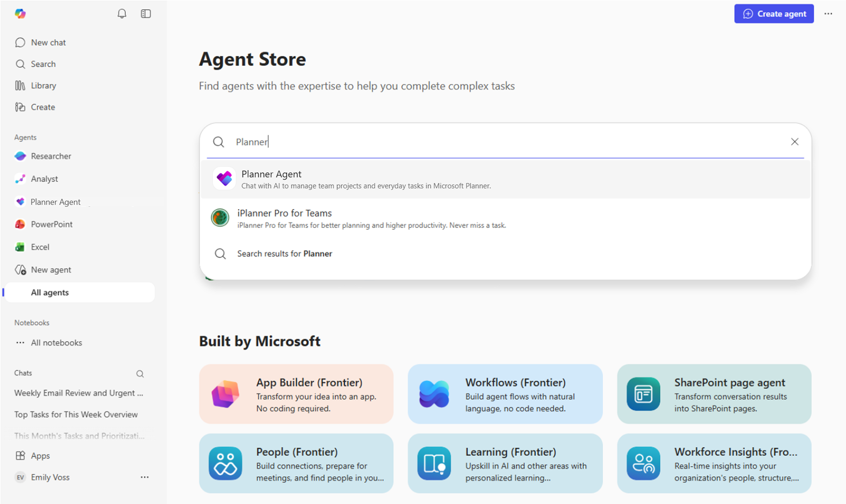Viewport: 846px width, 504px height.
Task: Select the Researcher agent
Action: 43,156
